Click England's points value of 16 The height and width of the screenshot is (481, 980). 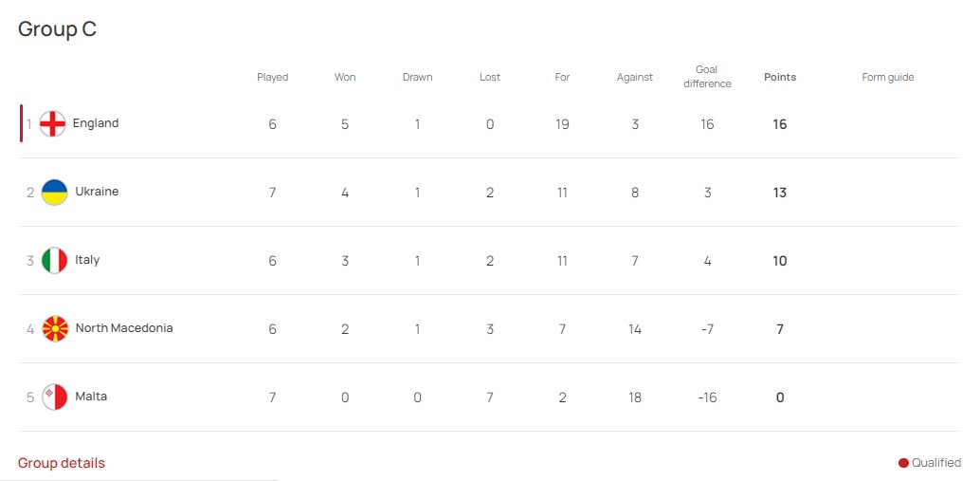(x=779, y=124)
